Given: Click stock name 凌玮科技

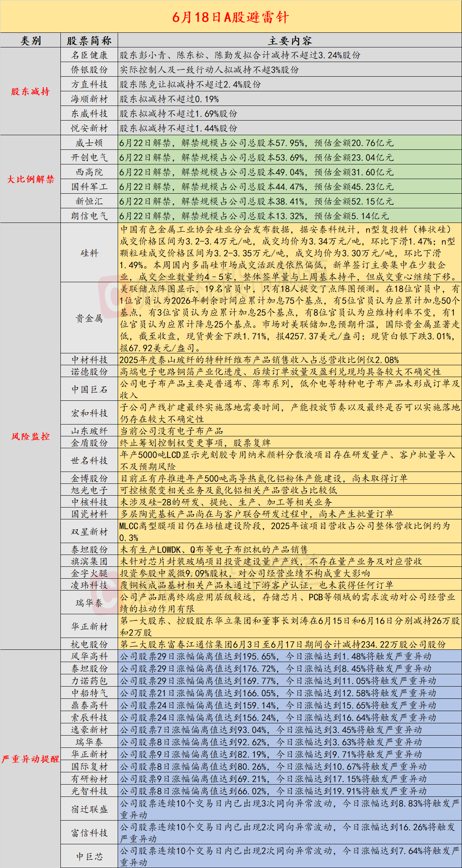Looking at the screenshot, I should coord(89,585).
